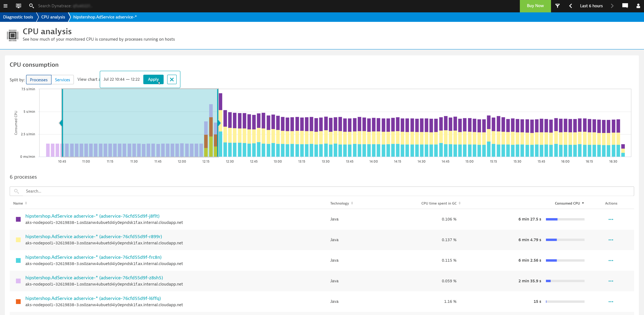This screenshot has height=315, width=644.
Task: Click the 2 min 35.9 s consumed CPU value
Action: (530, 281)
